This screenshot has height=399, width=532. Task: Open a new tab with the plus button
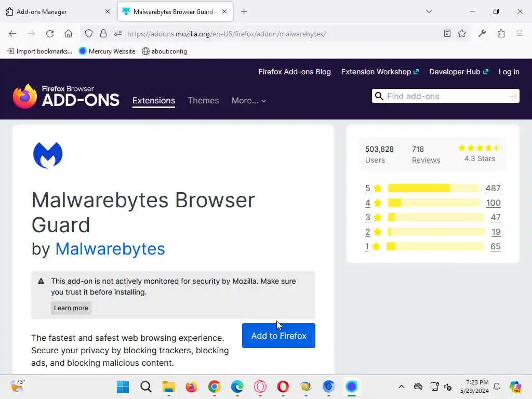click(244, 12)
